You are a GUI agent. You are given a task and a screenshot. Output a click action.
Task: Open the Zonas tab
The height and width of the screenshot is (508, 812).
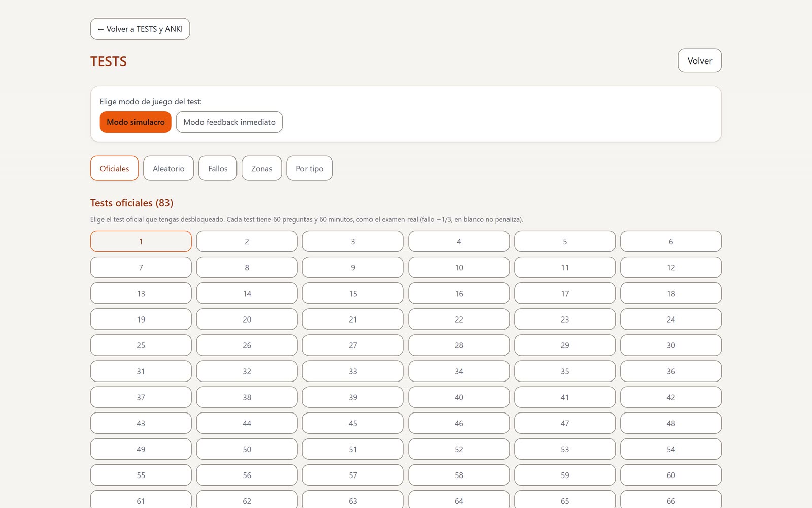coord(261,168)
